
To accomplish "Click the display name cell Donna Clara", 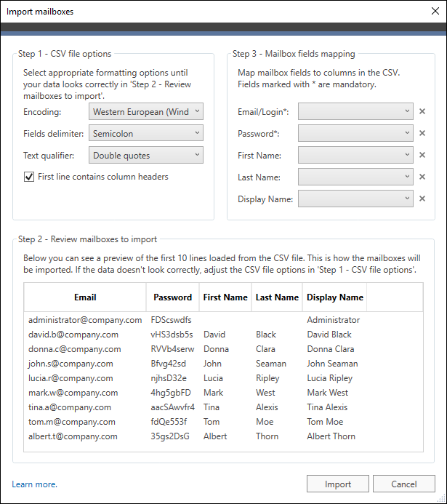I will tap(331, 349).
